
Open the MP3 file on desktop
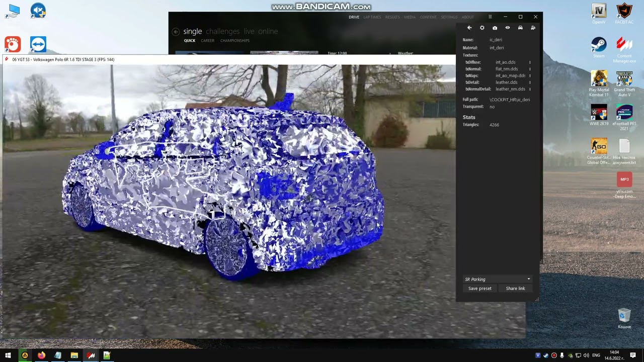coord(624,185)
